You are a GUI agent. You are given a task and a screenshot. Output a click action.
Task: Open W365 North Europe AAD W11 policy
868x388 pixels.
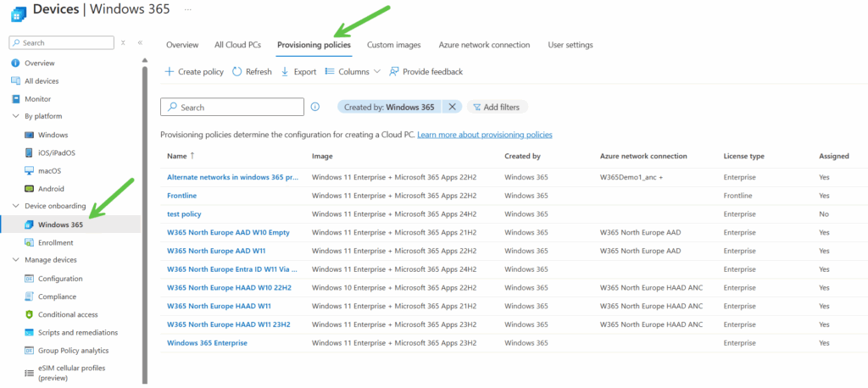(216, 251)
